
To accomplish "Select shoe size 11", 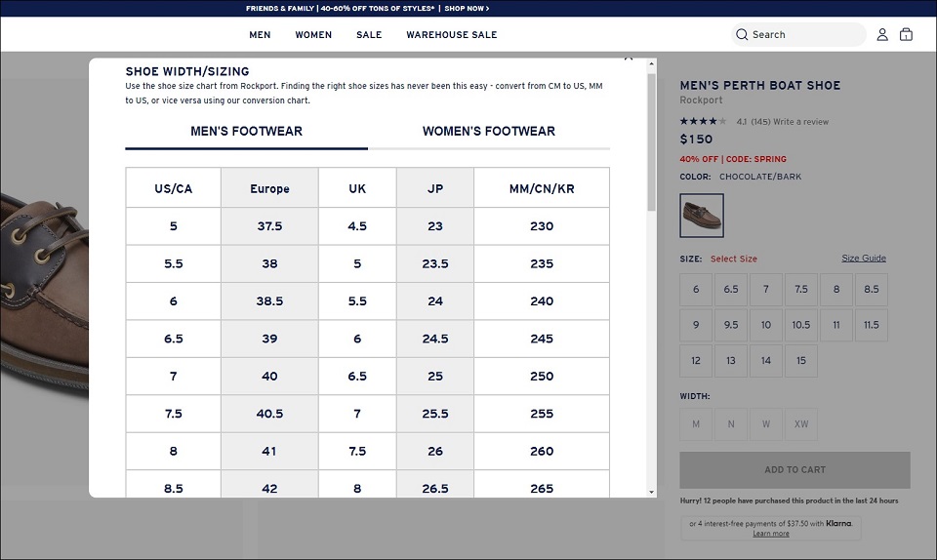I will 836,326.
